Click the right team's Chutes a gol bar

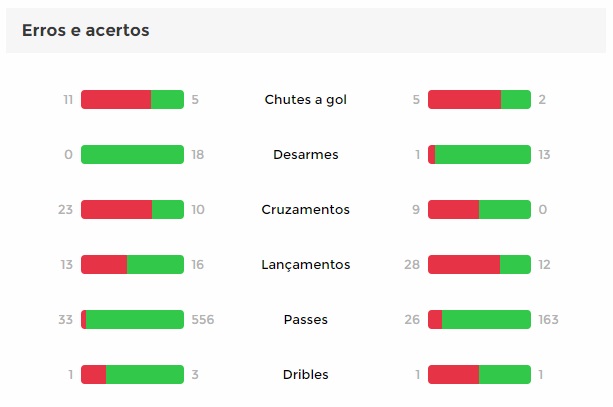coord(479,100)
